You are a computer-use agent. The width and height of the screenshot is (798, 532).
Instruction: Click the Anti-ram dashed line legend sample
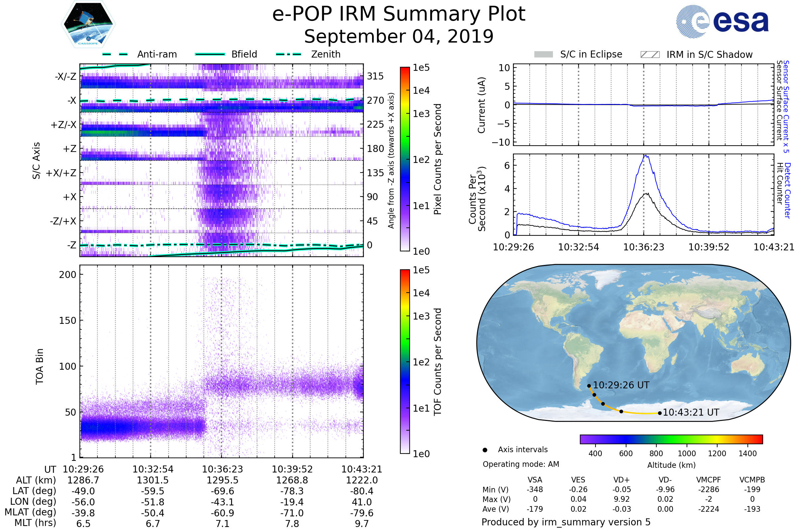tap(115, 54)
